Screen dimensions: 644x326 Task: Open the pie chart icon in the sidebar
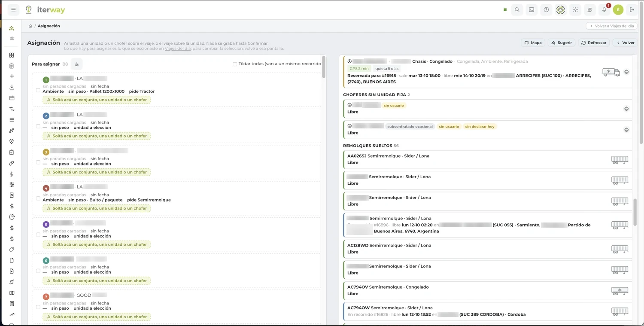[12, 217]
